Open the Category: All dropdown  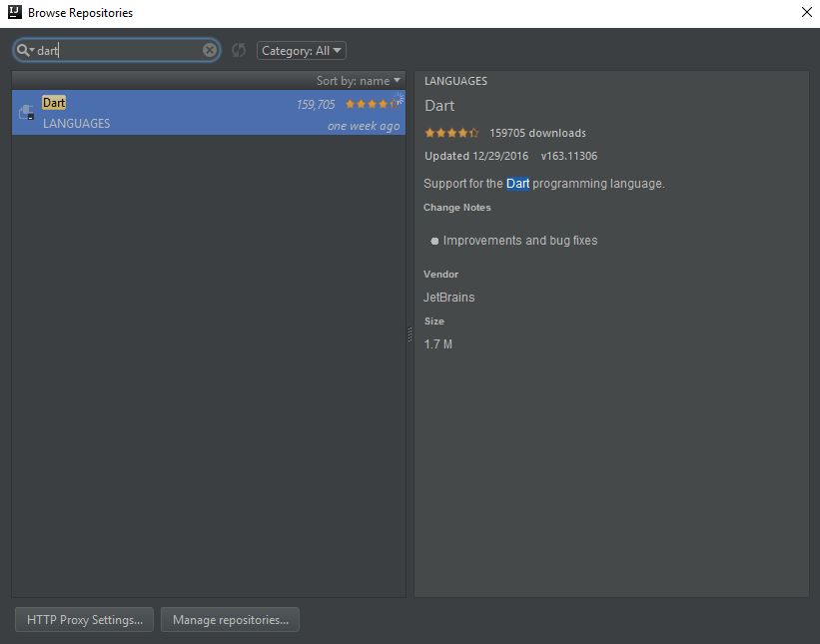[x=302, y=51]
